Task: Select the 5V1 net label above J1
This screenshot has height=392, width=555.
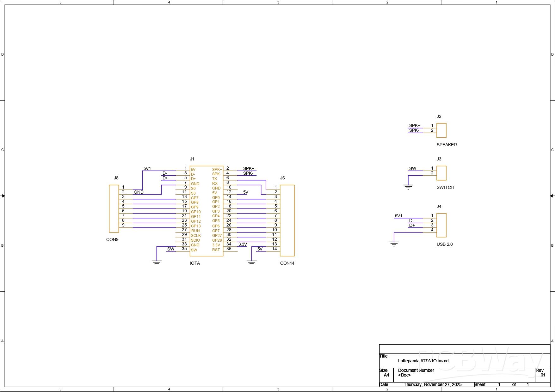Action: coord(147,168)
